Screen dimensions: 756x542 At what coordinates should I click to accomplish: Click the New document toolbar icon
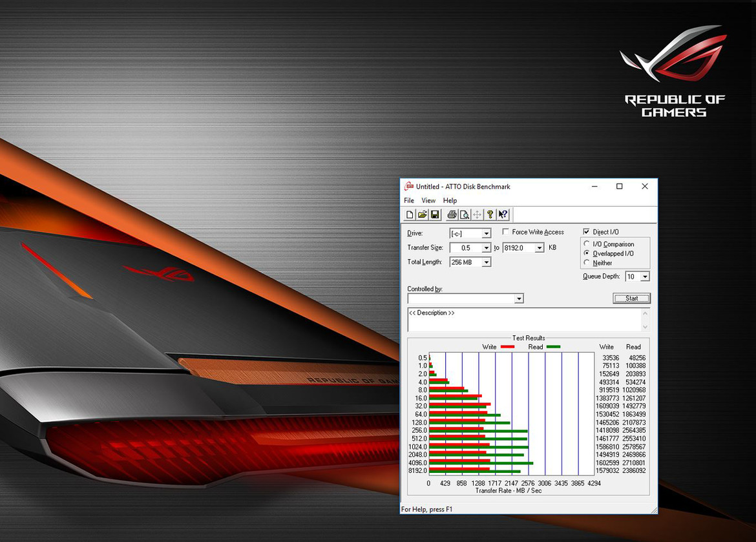click(x=410, y=214)
